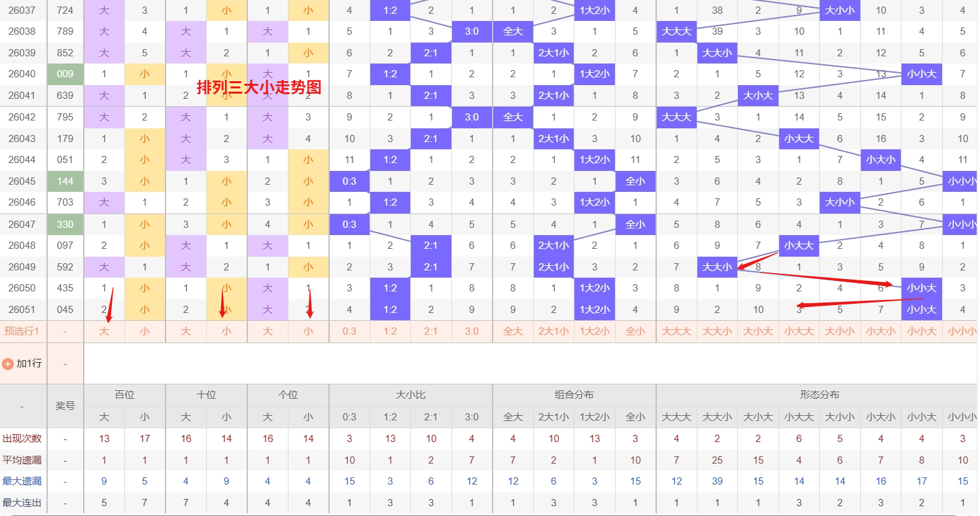
Task: Click the highlighted 大大小 cell in row 26049
Action: [717, 267]
